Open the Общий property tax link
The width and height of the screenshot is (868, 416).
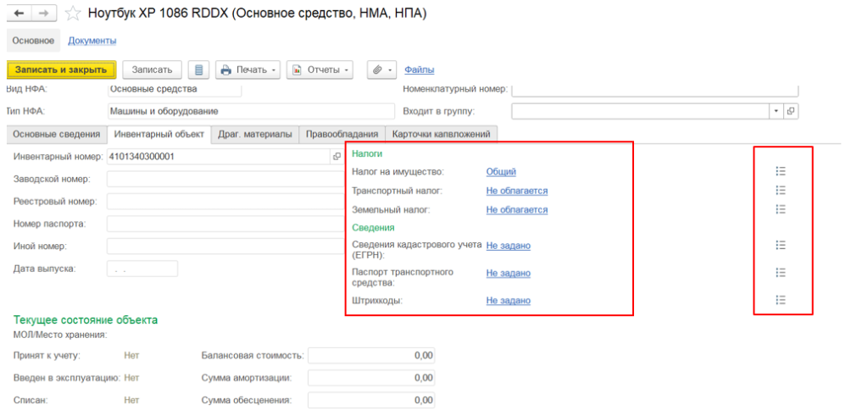pos(501,171)
